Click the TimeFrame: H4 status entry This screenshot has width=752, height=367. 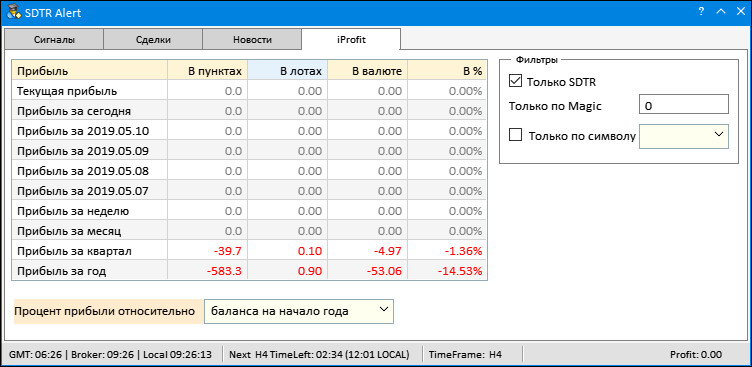pos(465,355)
